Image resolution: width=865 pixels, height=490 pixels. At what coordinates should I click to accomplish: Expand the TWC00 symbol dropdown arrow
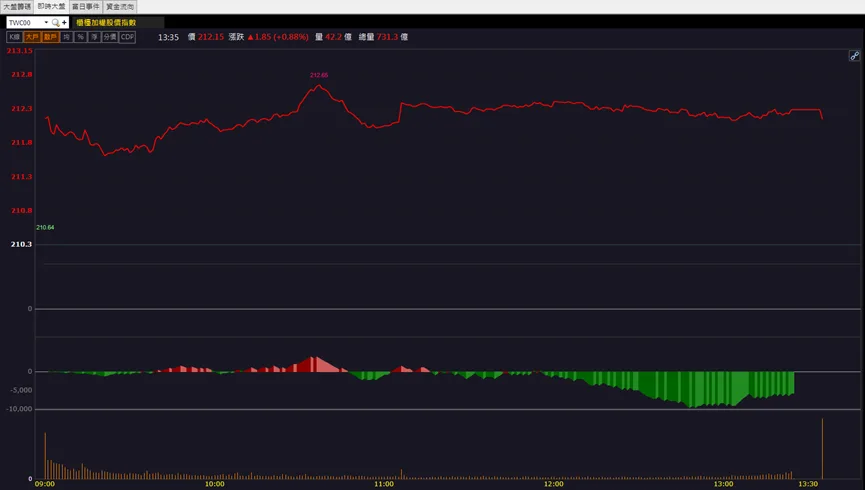pos(46,23)
